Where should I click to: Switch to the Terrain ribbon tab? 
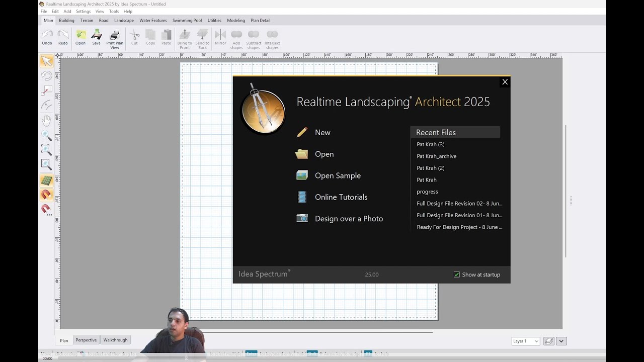click(87, 21)
